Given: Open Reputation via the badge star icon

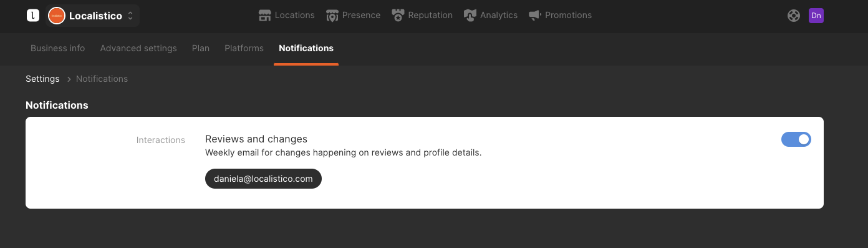Looking at the screenshot, I should click(398, 16).
